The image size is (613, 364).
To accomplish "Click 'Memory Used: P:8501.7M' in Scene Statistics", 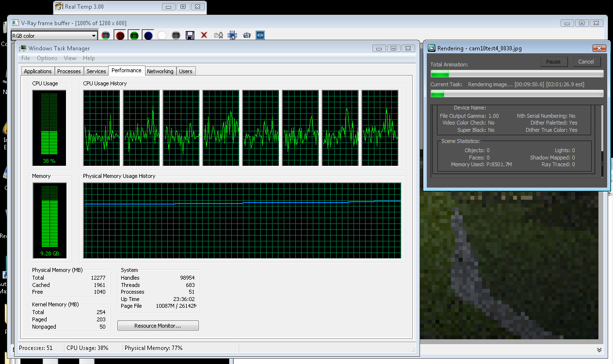I will coord(482,164).
